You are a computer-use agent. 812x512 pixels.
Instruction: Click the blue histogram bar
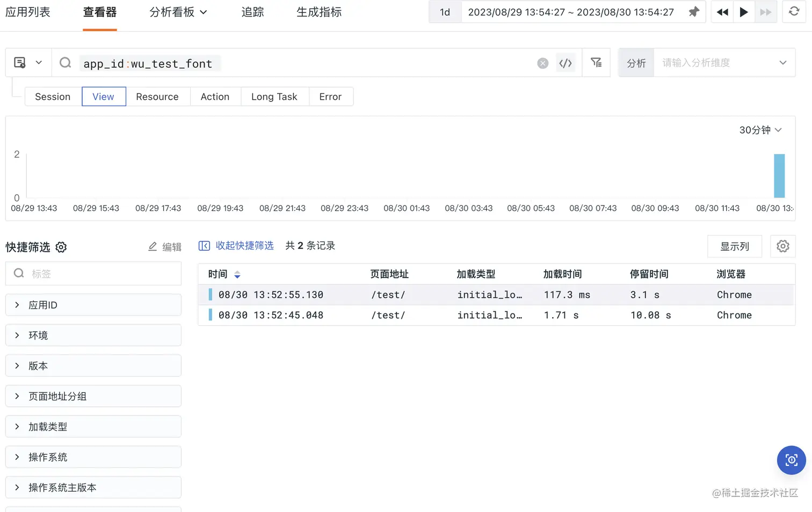pyautogui.click(x=779, y=176)
